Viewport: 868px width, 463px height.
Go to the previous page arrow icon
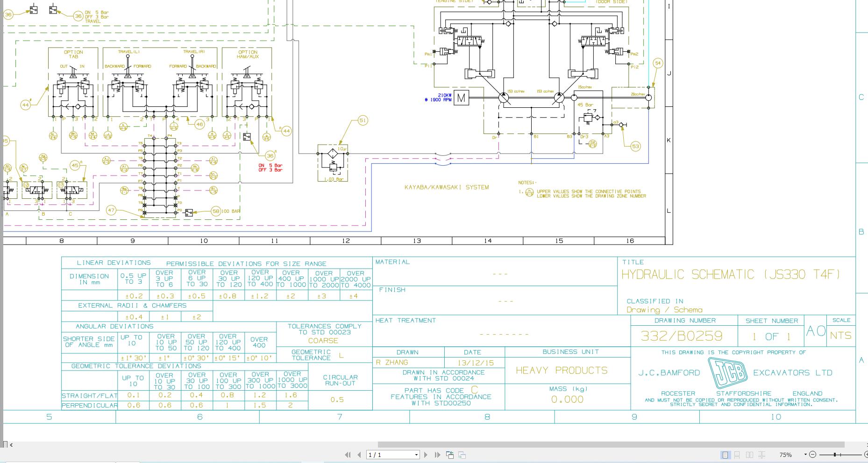pyautogui.click(x=359, y=454)
